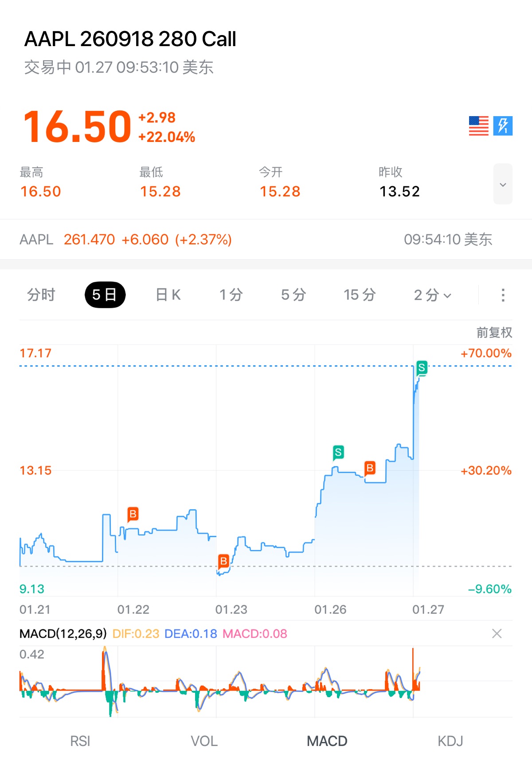
Task: Toggle the 前复权 price adjustment setting
Action: [x=494, y=332]
